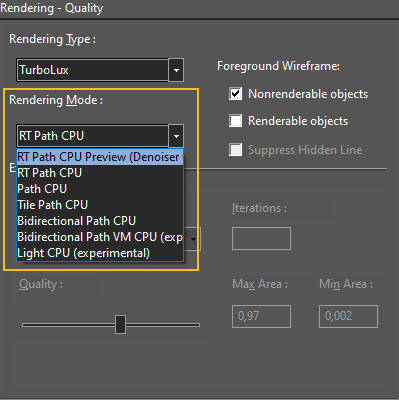
Task: Click the Foreground Wireframe label
Action: tap(278, 66)
